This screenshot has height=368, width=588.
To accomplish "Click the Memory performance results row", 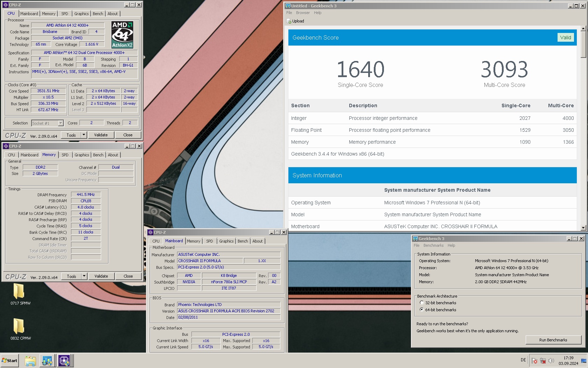I will click(x=432, y=142).
